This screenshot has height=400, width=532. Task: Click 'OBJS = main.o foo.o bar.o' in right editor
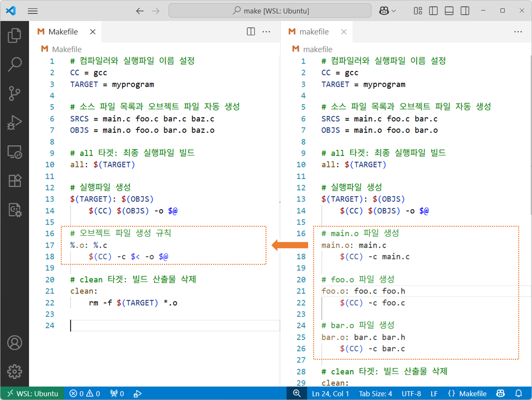(380, 130)
